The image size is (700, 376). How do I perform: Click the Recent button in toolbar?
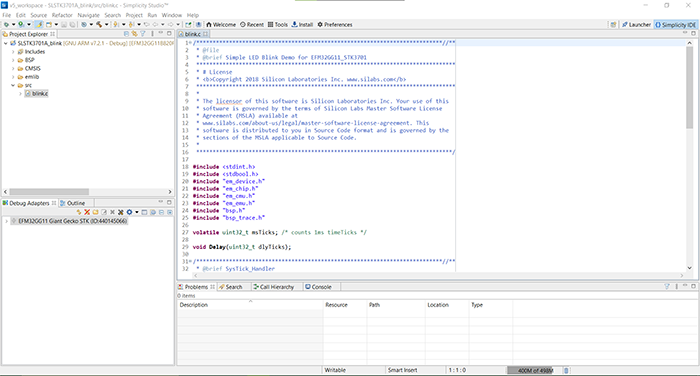(x=252, y=25)
